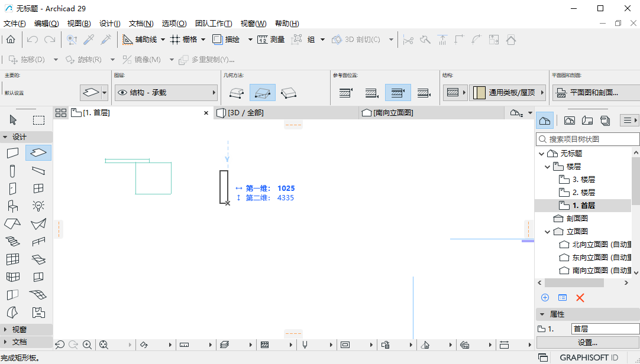Click the 设置... button
Viewport: 640px width, 364px height.
(587, 342)
